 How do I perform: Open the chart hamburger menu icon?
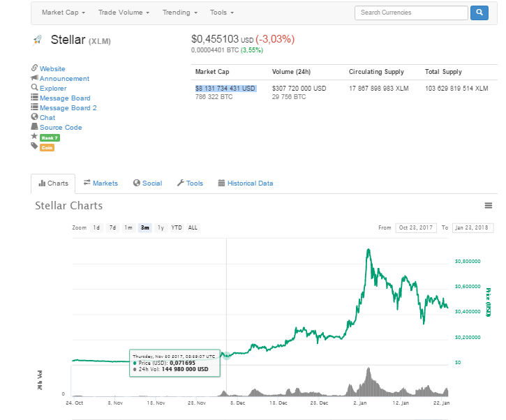(489, 206)
